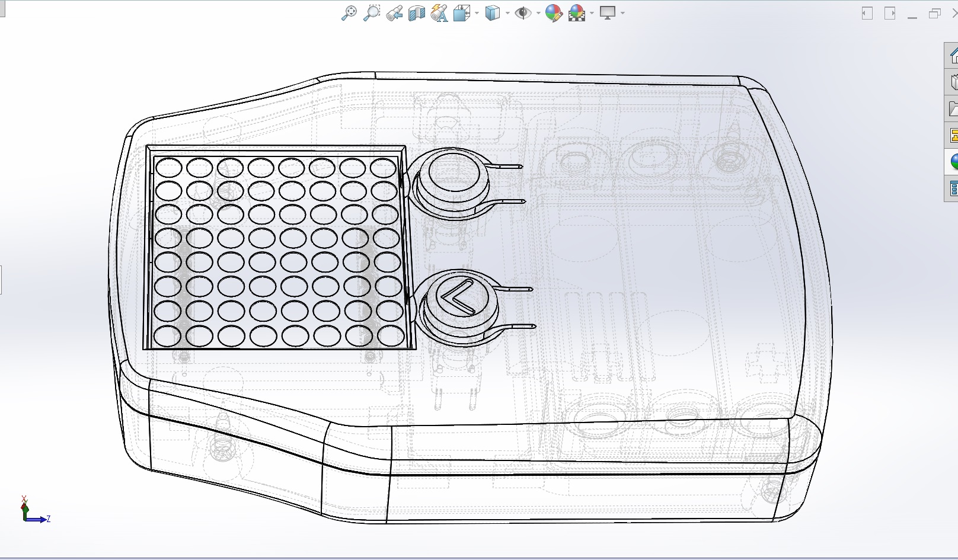The width and height of the screenshot is (958, 560).
Task: Activate the Section View tool
Action: click(417, 13)
